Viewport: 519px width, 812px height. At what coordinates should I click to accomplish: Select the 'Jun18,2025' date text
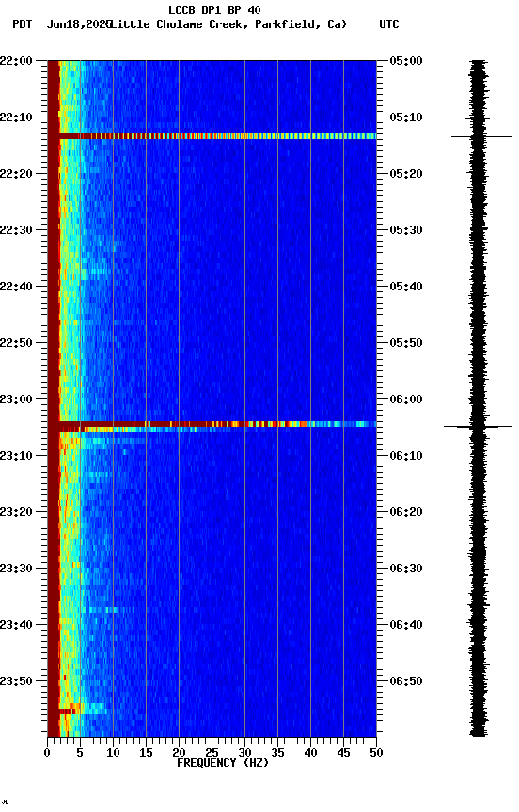(x=79, y=24)
